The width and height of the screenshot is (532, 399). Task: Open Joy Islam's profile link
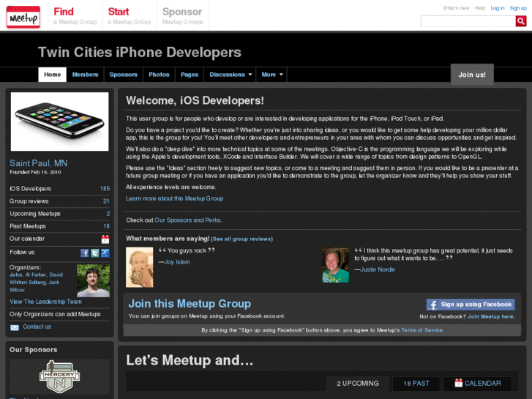[177, 262]
